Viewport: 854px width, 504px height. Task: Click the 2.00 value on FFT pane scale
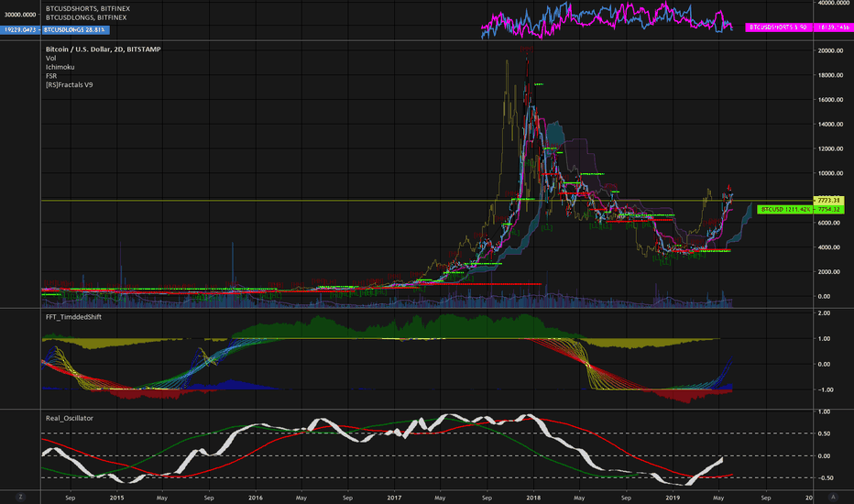tap(824, 313)
